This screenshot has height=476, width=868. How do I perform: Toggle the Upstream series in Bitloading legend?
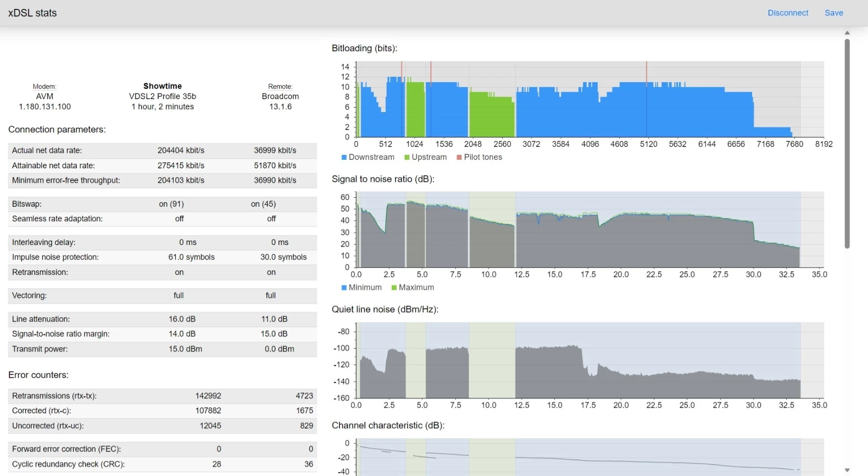[426, 157]
